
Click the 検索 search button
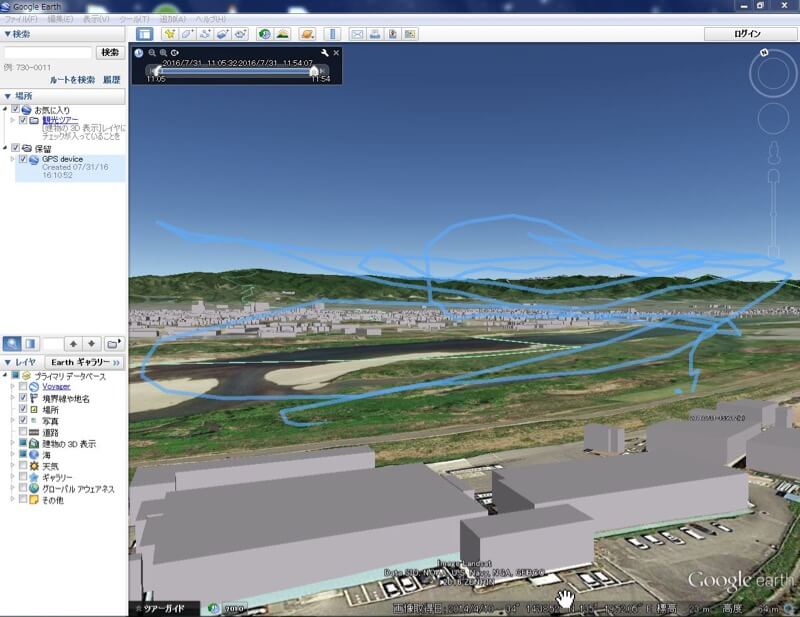(x=110, y=52)
